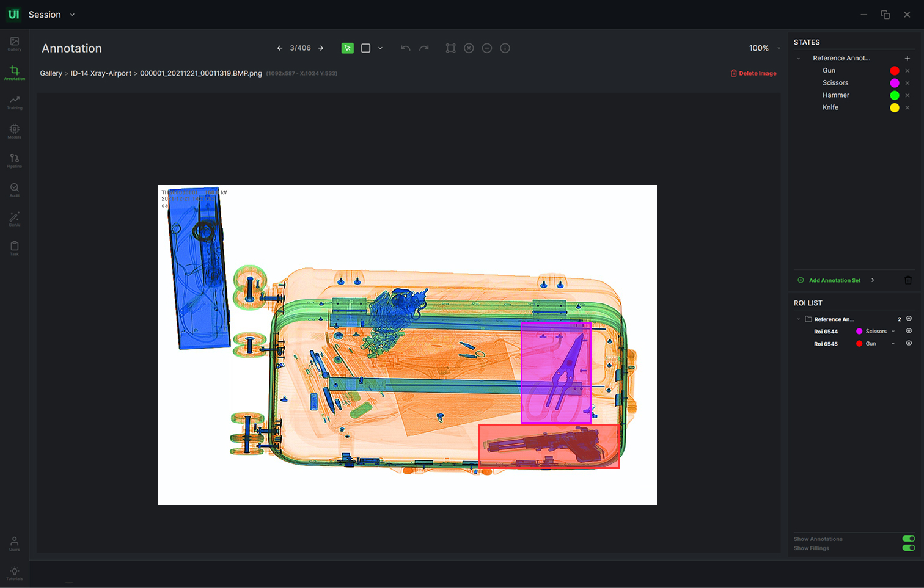924x588 pixels.
Task: Go to the next image arrow
Action: (x=321, y=48)
